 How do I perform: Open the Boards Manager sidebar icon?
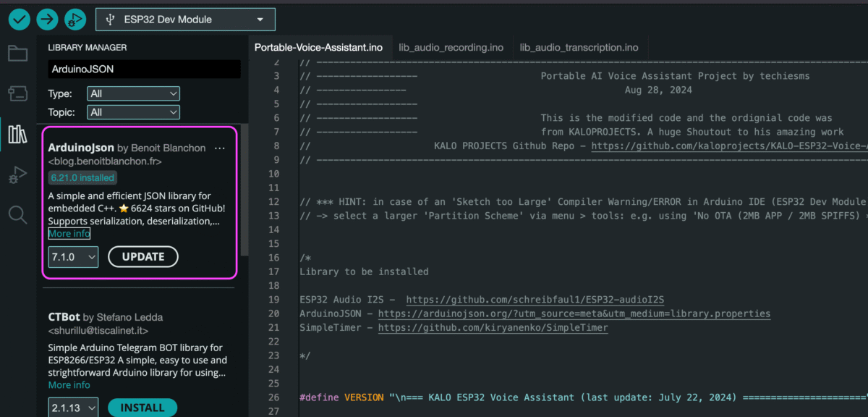[x=17, y=93]
